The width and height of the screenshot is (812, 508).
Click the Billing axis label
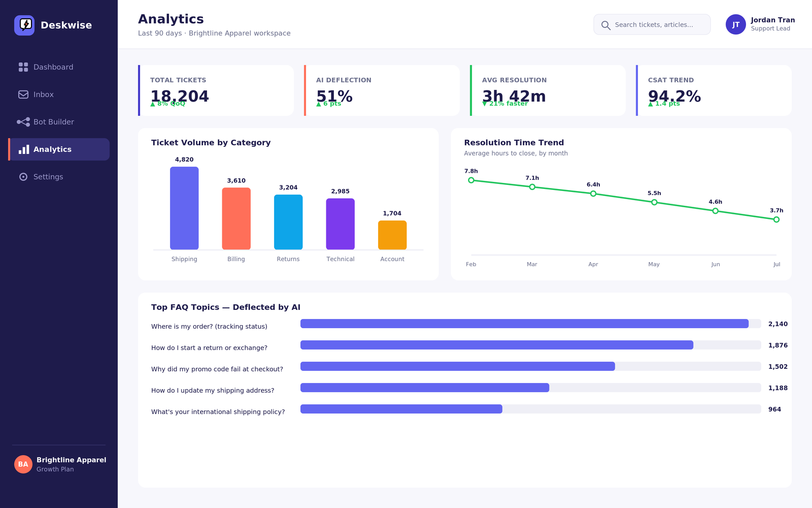pos(236,259)
